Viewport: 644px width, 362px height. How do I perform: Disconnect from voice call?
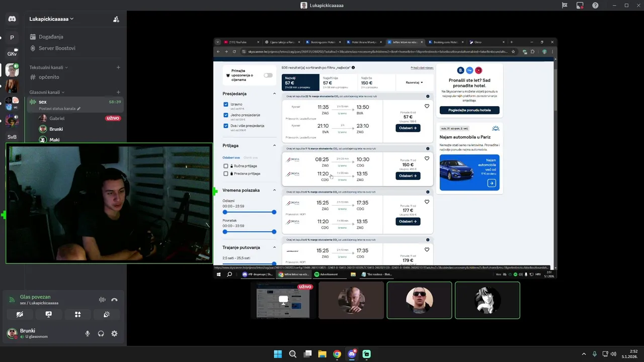click(114, 300)
